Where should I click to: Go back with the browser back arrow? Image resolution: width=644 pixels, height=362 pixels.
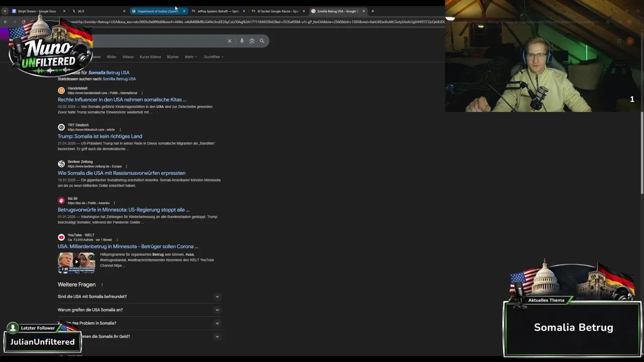click(x=6, y=22)
